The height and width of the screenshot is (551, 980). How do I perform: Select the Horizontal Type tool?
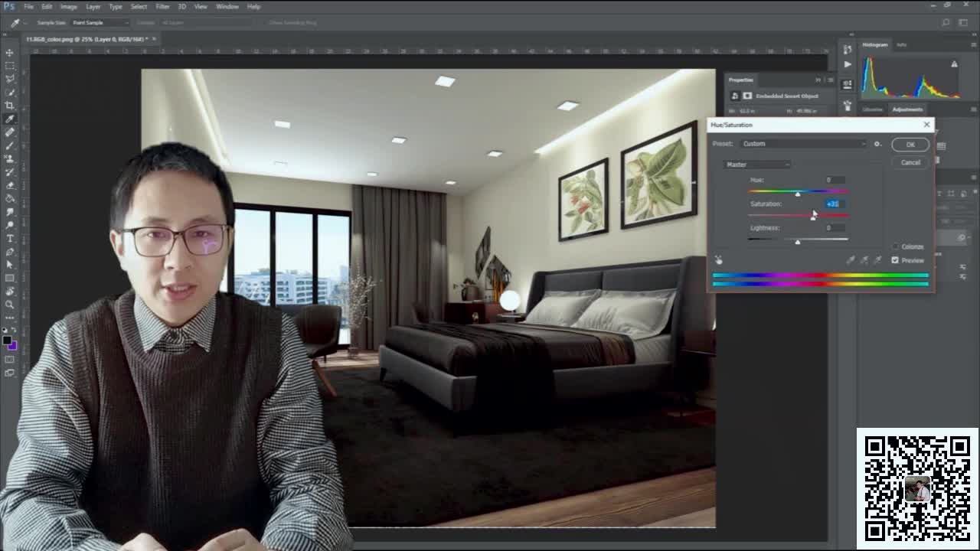click(10, 239)
